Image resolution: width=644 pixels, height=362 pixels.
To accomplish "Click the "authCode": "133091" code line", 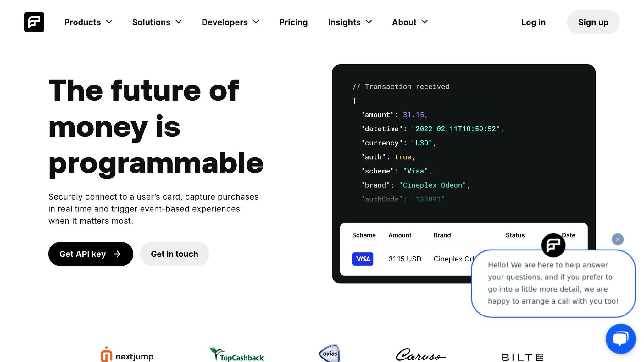I will click(x=405, y=199).
